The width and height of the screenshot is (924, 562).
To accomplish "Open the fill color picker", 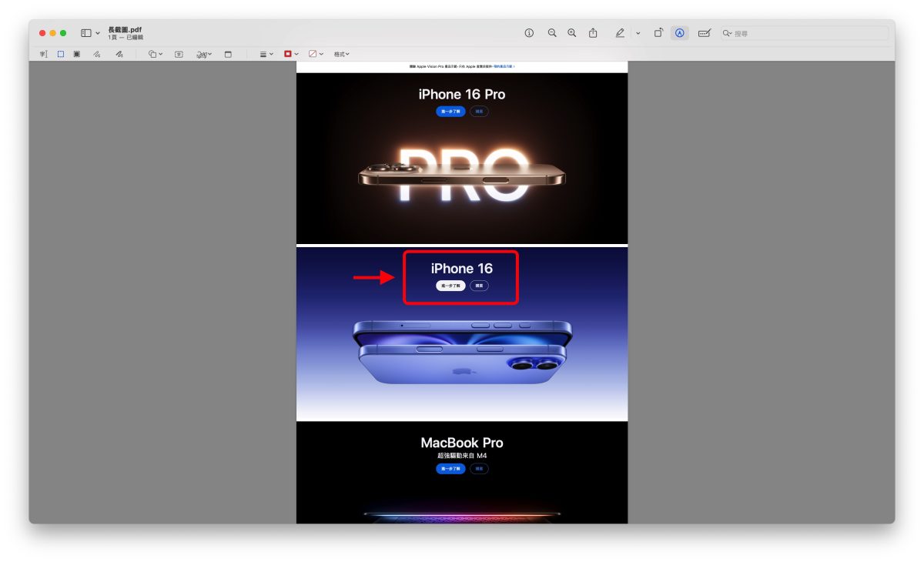I will (x=316, y=54).
